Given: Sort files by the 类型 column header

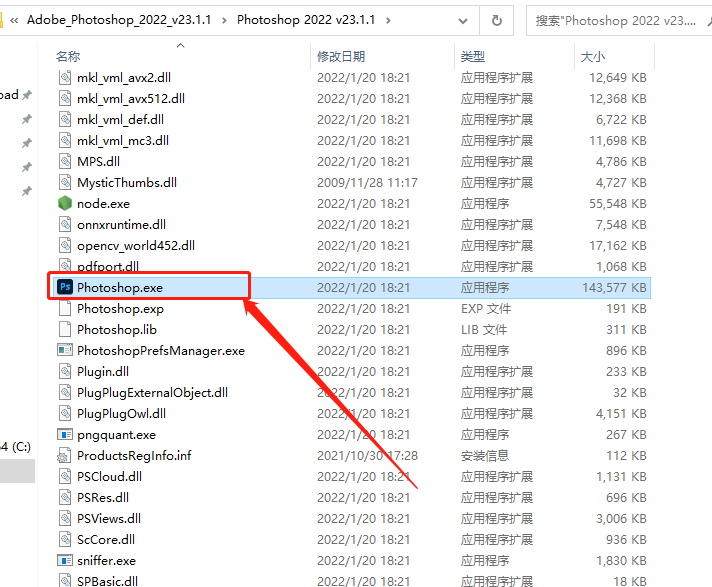Looking at the screenshot, I should point(473,56).
